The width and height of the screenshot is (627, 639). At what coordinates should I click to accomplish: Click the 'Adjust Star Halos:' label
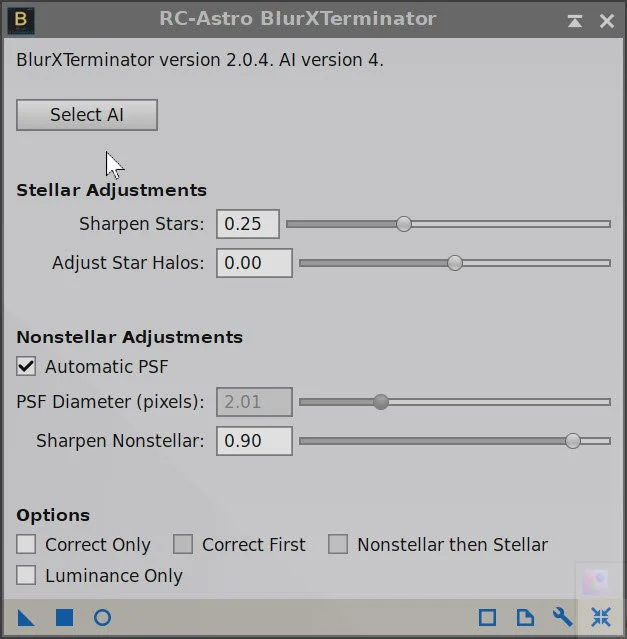tap(128, 263)
